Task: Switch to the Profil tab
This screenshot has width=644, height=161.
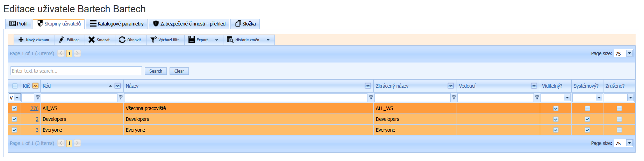Action: coord(19,24)
